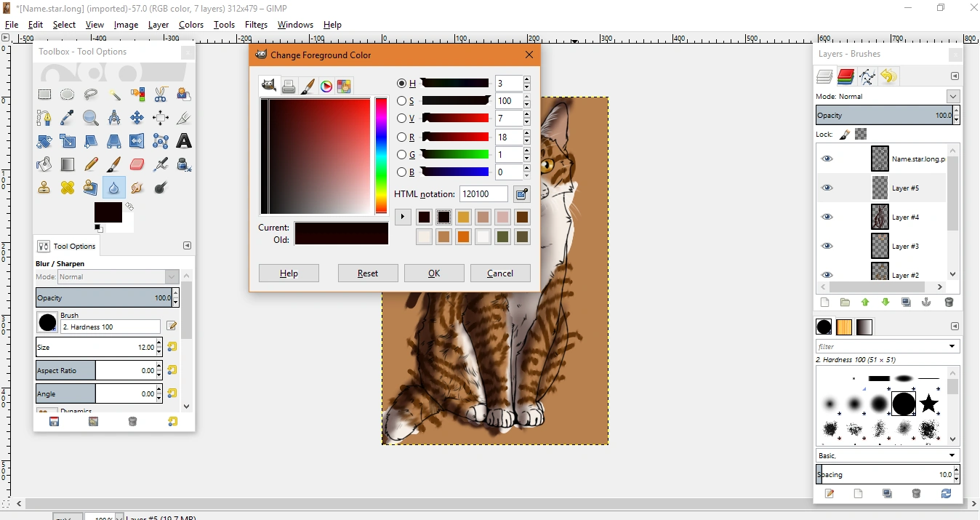Select the Color Picker eyedropper tool

click(68, 118)
